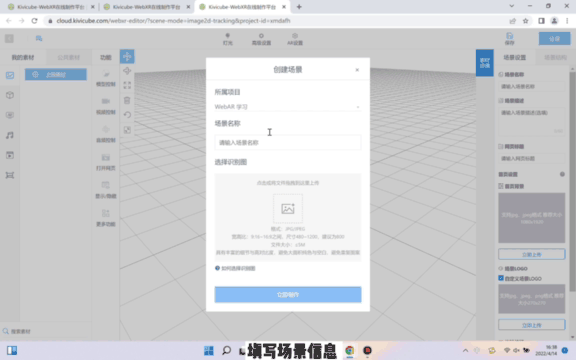The height and width of the screenshot is (360, 576).
Task: Click the 打开网页 open webpage function
Action: coord(106,162)
